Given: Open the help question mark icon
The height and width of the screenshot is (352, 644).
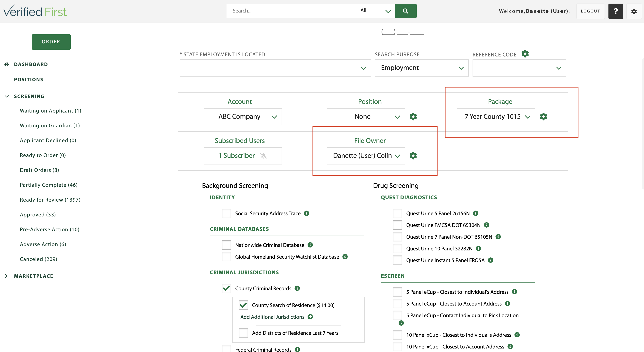Looking at the screenshot, I should tap(615, 11).
